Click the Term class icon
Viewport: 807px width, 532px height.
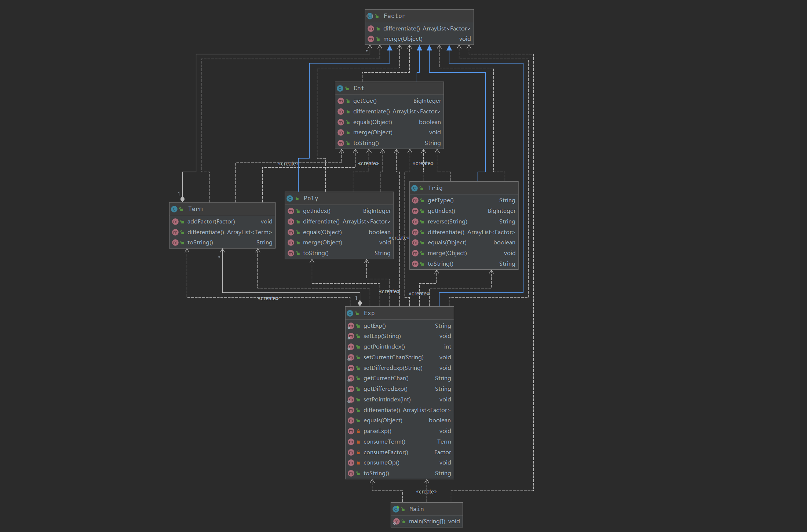(174, 209)
